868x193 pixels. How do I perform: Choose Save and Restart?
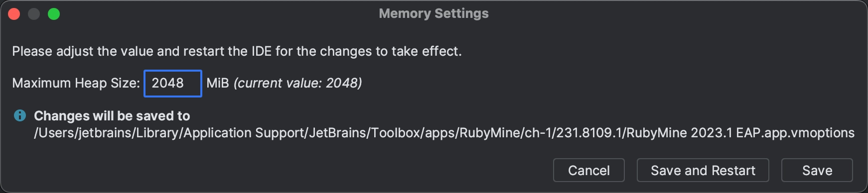703,171
